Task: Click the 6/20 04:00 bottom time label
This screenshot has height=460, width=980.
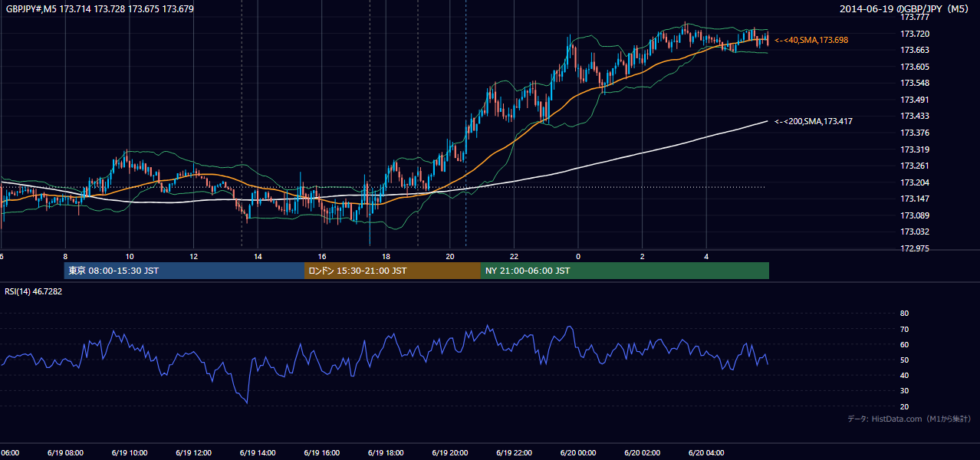Action: [x=706, y=453]
